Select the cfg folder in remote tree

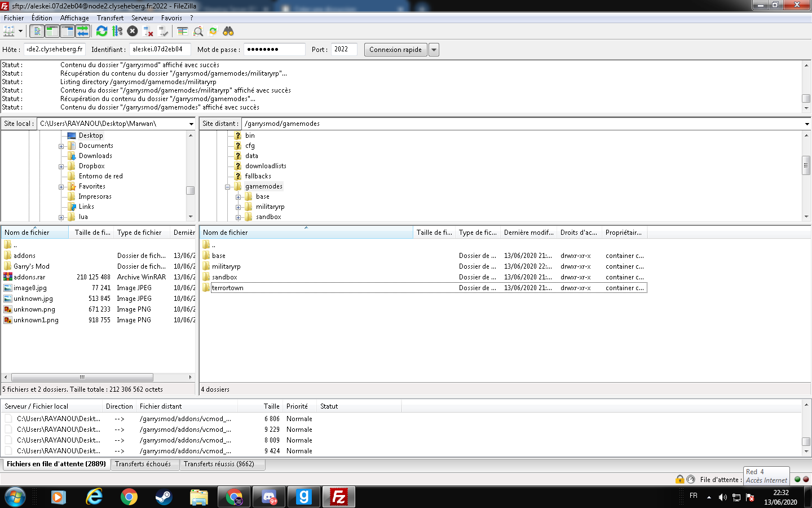(x=250, y=146)
